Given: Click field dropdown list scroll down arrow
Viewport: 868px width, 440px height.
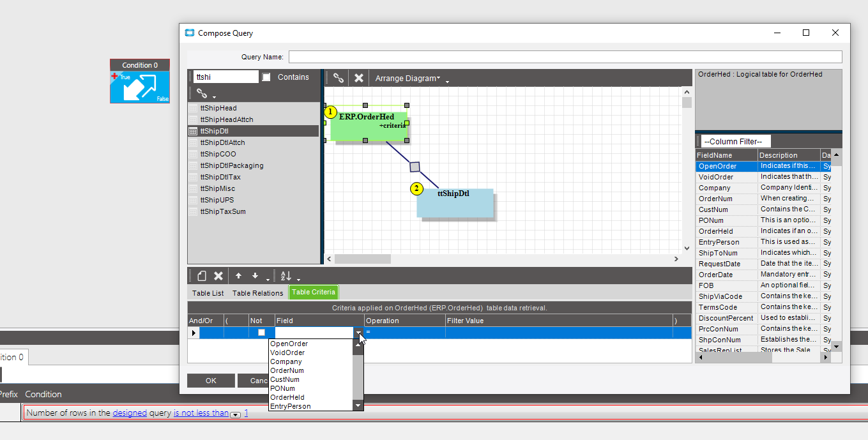Looking at the screenshot, I should click(x=358, y=406).
